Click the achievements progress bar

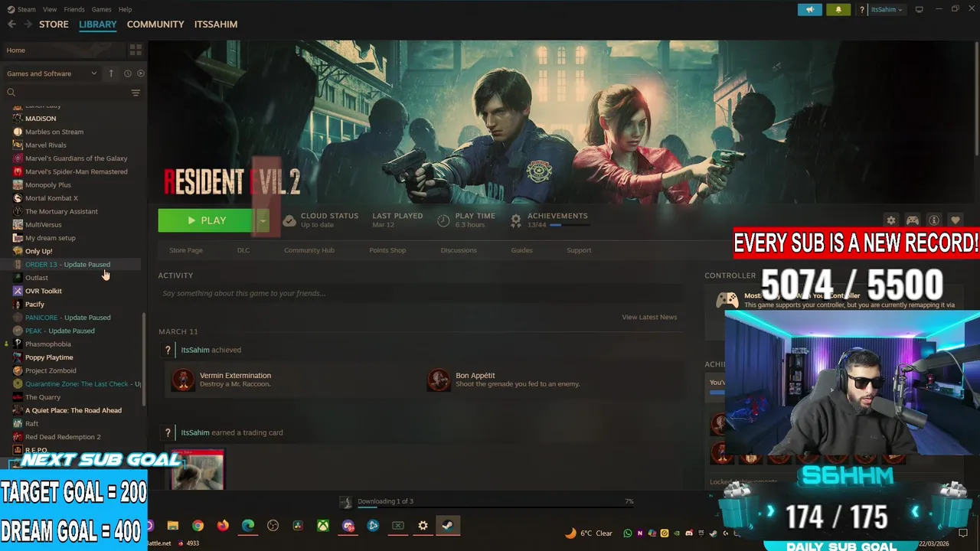point(569,225)
